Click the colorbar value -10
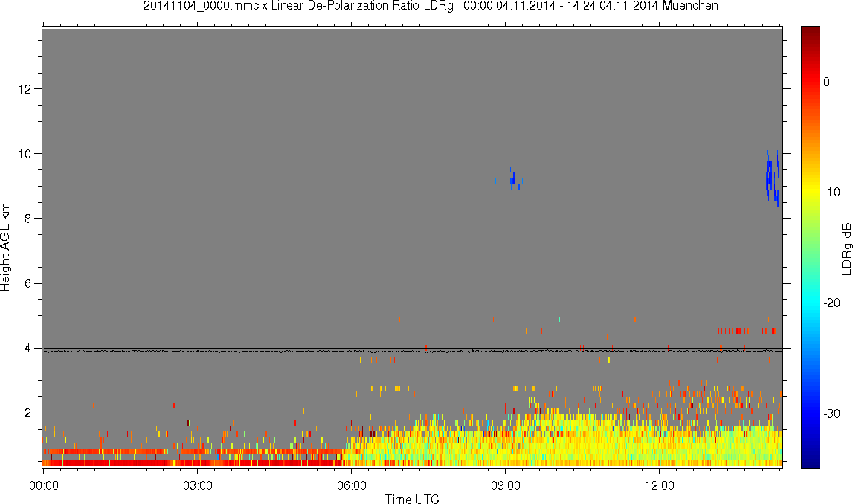853x504 pixels. [831, 192]
